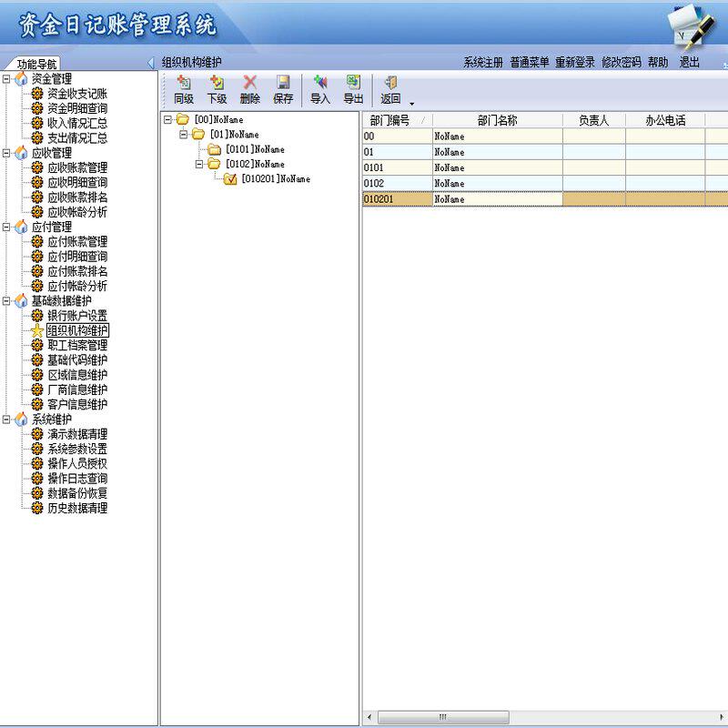Screen dimensions: 728x728
Task: Select table row with code 0102
Action: (545, 184)
